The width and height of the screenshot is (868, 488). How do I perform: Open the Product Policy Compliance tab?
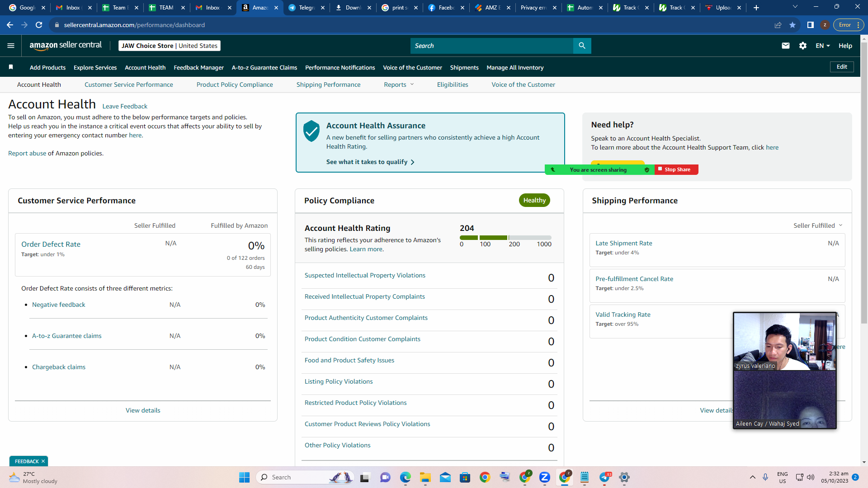[235, 84]
